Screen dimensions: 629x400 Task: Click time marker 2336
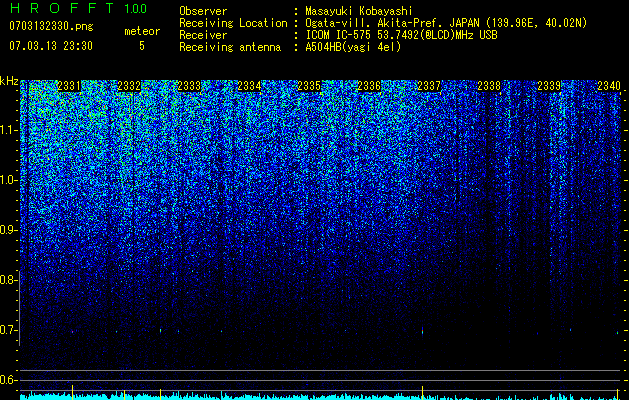point(369,86)
